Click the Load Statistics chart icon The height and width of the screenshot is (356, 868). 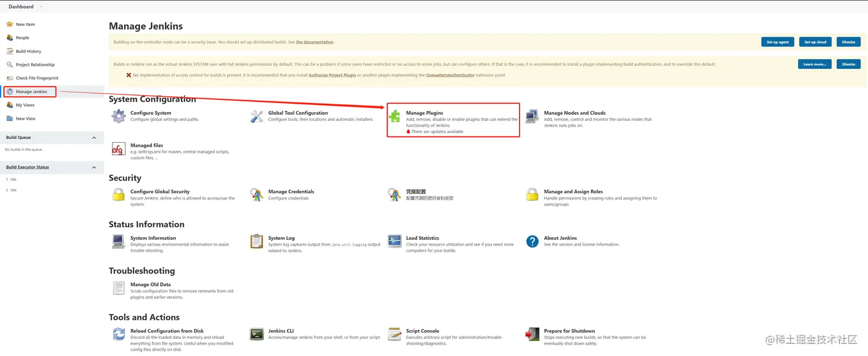(x=394, y=241)
